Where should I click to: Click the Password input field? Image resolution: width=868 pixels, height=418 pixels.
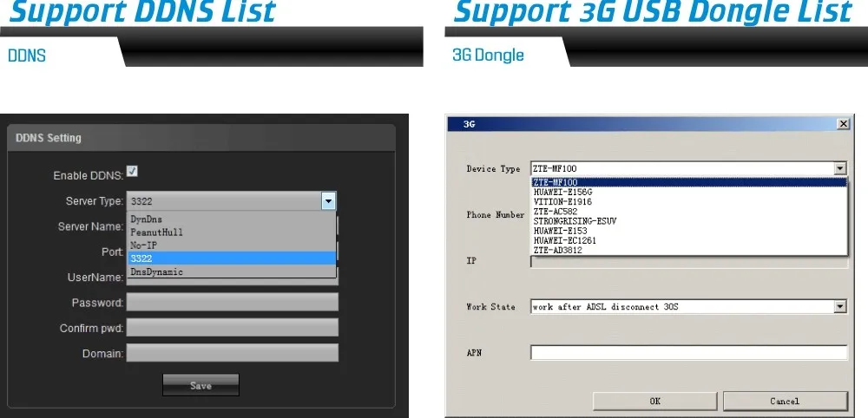click(x=232, y=302)
